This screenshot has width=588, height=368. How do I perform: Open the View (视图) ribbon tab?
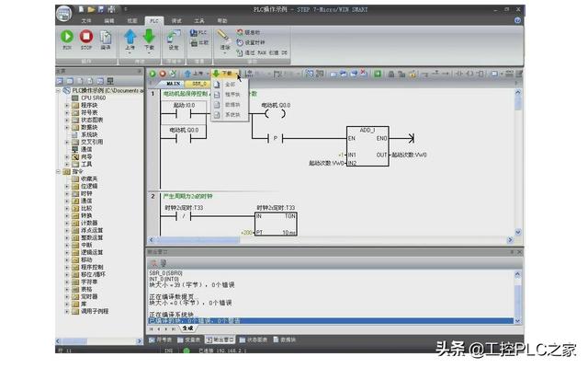tap(132, 21)
